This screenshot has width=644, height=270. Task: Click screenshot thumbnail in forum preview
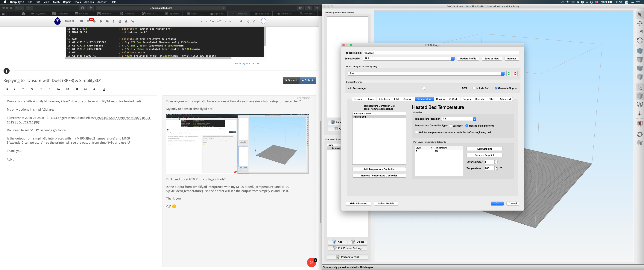[x=237, y=144]
